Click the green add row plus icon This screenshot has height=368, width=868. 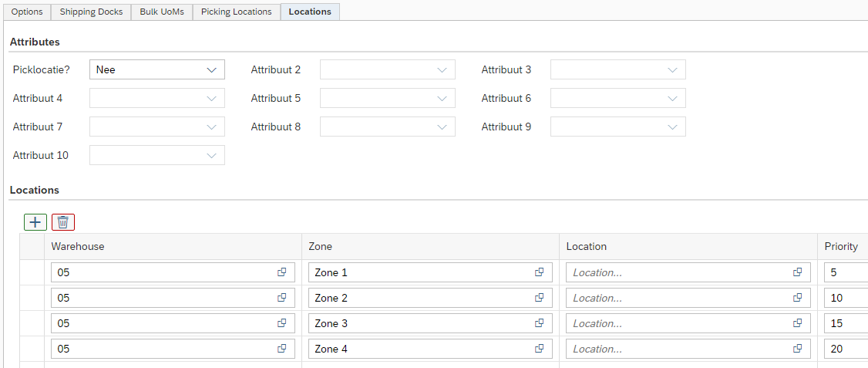(35, 222)
